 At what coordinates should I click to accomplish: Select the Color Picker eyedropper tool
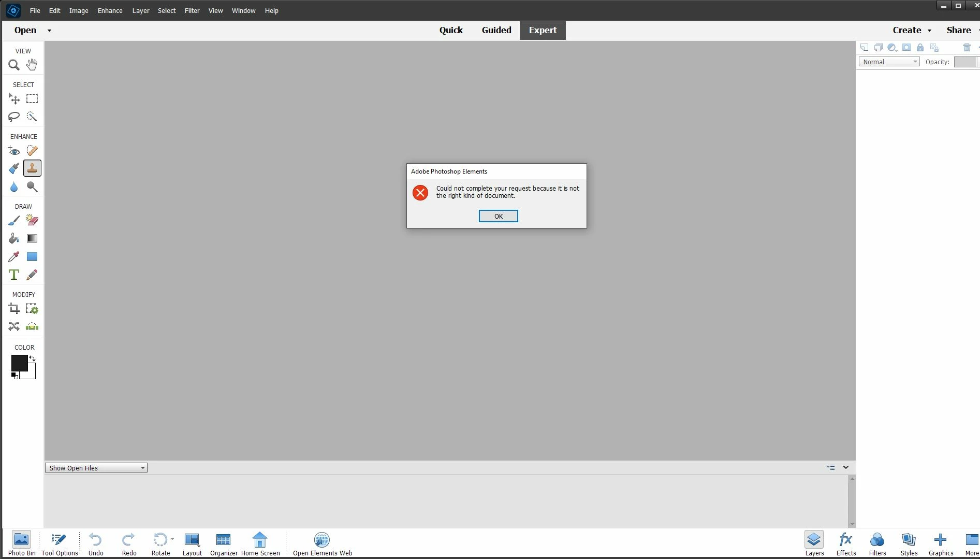coord(14,256)
